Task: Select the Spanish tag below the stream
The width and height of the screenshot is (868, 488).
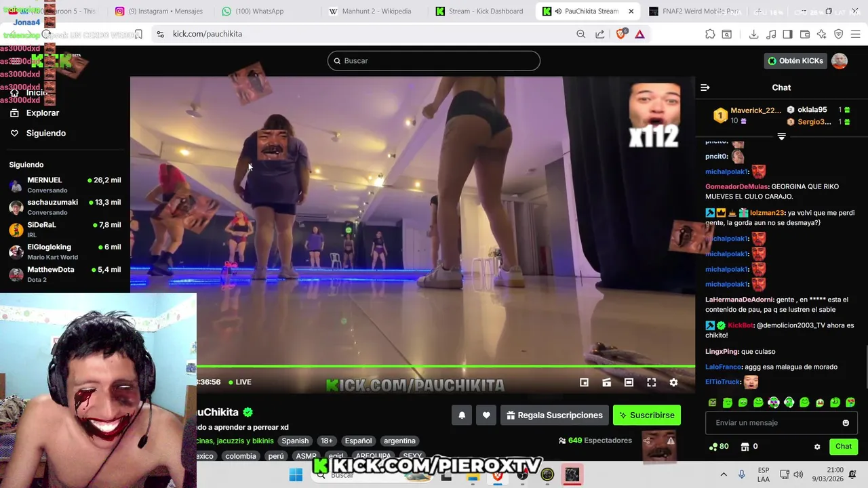Action: [x=295, y=441]
